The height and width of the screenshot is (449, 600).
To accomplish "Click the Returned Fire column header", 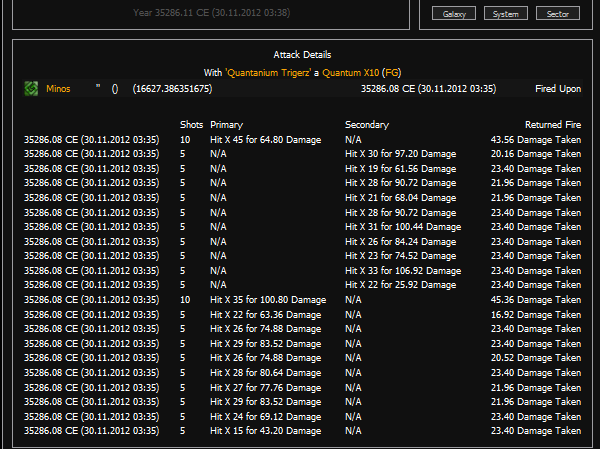I will click(x=553, y=125).
